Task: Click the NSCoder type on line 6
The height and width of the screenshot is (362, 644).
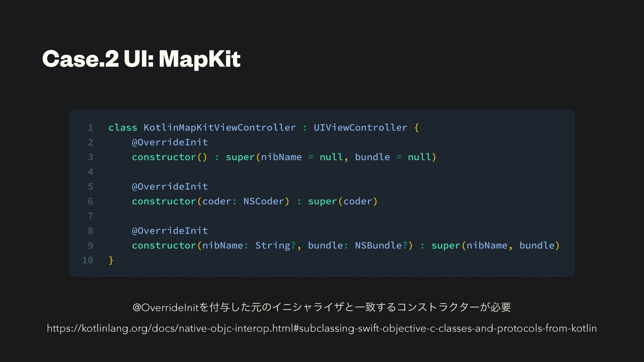Action: coord(264,201)
